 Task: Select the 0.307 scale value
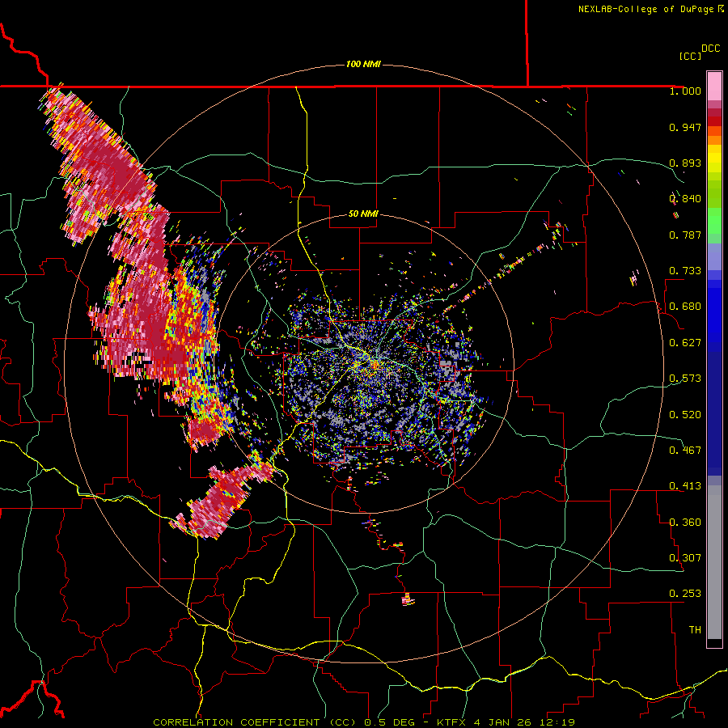(685, 558)
